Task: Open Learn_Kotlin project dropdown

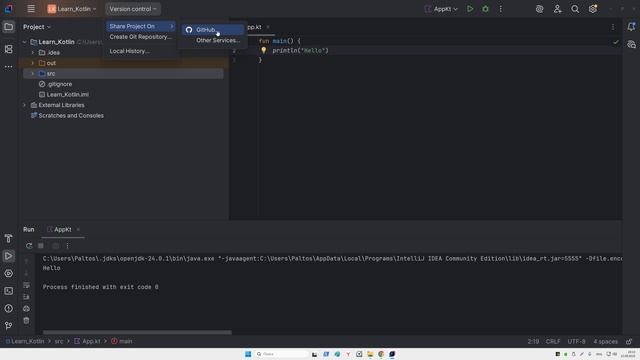Action: click(x=72, y=9)
